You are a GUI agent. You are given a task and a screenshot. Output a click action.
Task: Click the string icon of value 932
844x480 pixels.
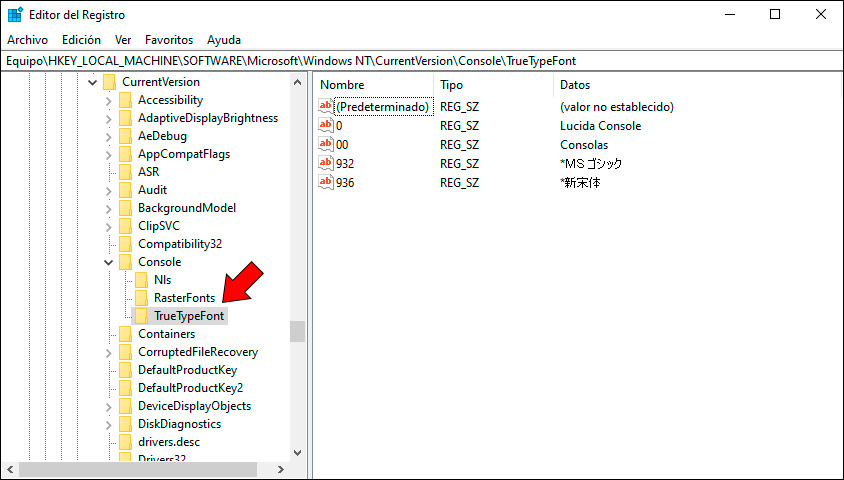(x=326, y=163)
